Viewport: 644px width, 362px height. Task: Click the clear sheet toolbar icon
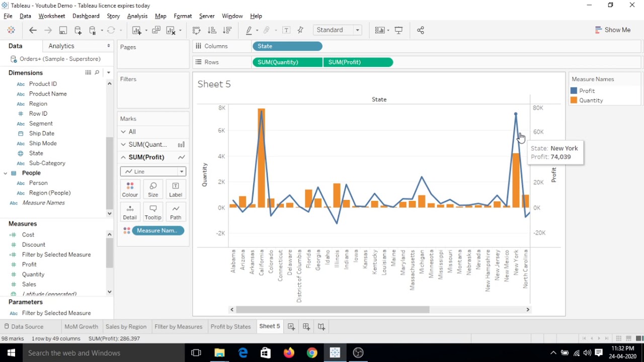pos(171,30)
